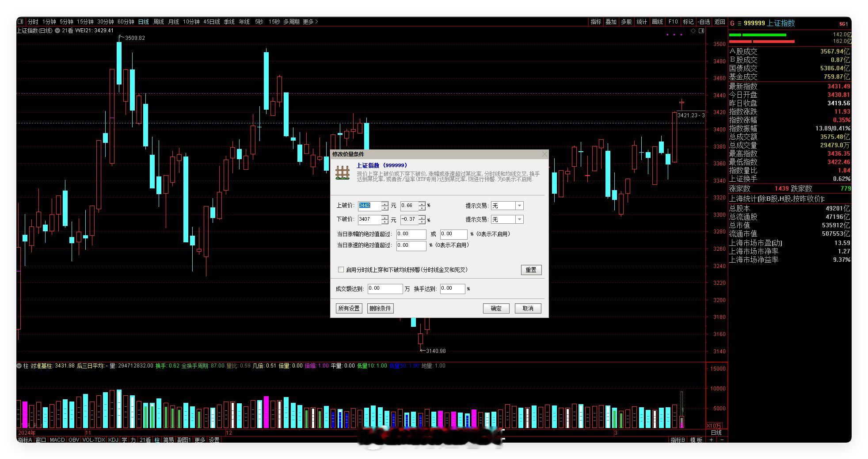
Task: Select KDJ indicator tab
Action: 113,440
